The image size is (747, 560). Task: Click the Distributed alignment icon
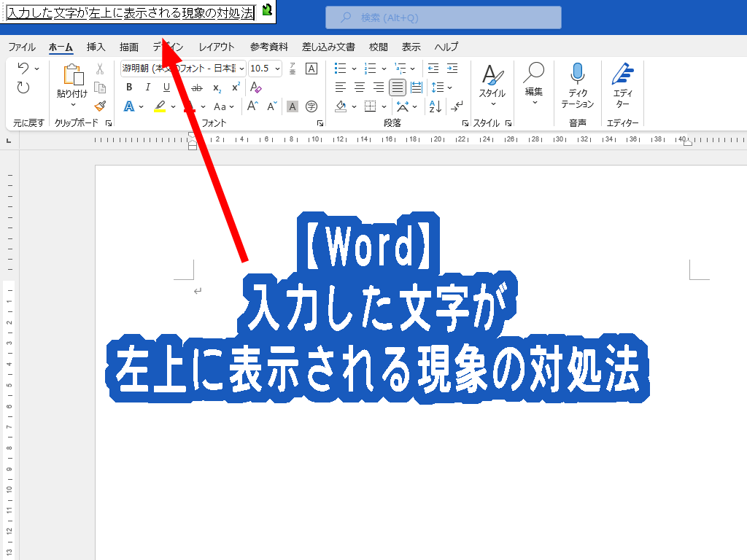pyautogui.click(x=417, y=87)
